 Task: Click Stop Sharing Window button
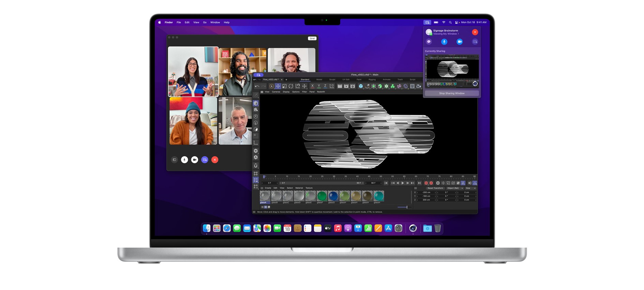tap(452, 93)
